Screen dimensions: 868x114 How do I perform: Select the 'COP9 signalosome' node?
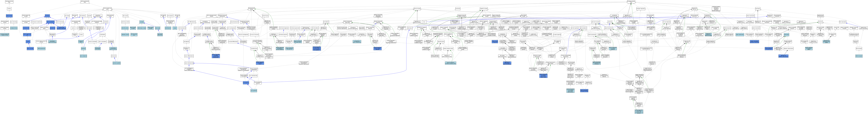pos(41,49)
